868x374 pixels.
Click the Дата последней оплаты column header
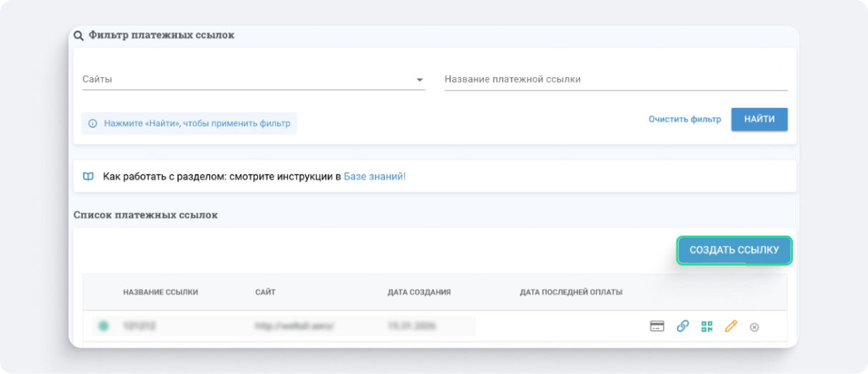coord(571,292)
